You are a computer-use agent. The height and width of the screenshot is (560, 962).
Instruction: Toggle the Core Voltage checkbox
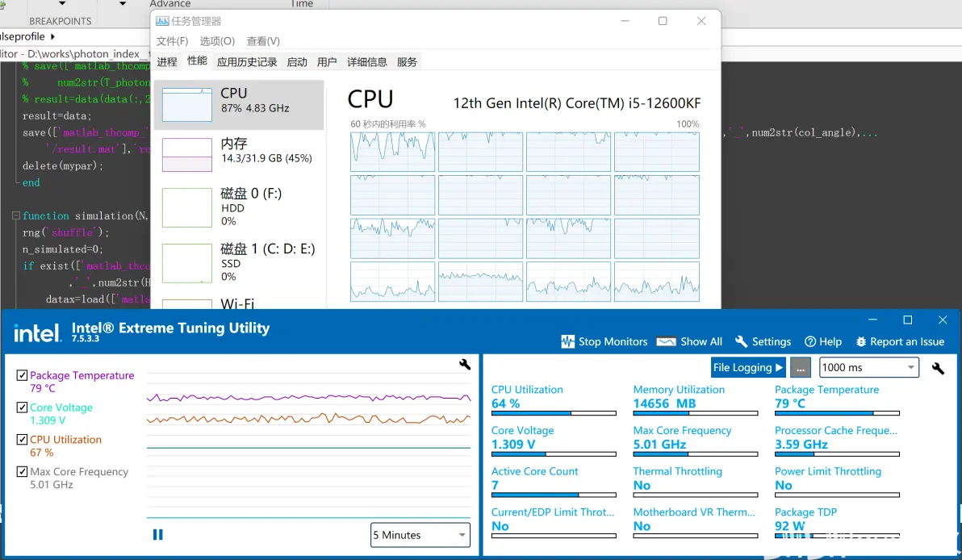(x=22, y=407)
